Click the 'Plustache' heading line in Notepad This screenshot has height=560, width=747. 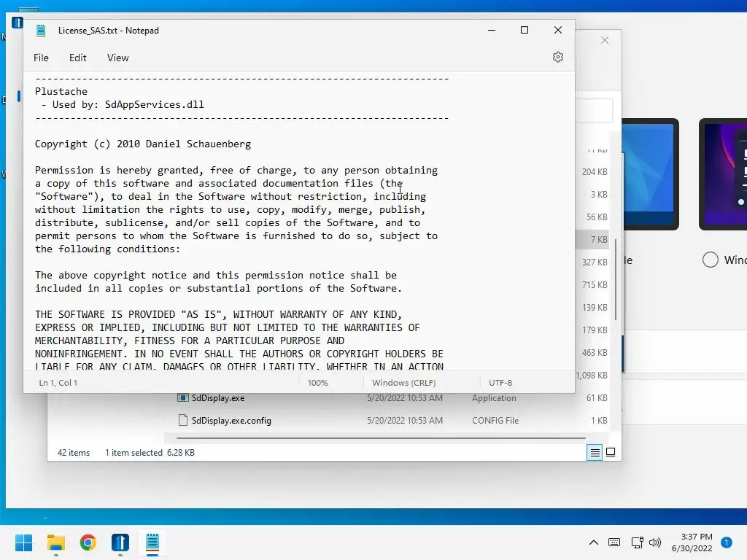coord(61,91)
